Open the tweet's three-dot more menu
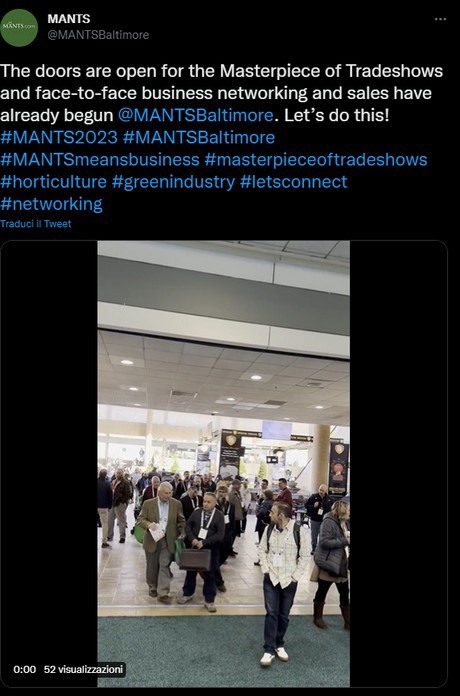 [440, 19]
